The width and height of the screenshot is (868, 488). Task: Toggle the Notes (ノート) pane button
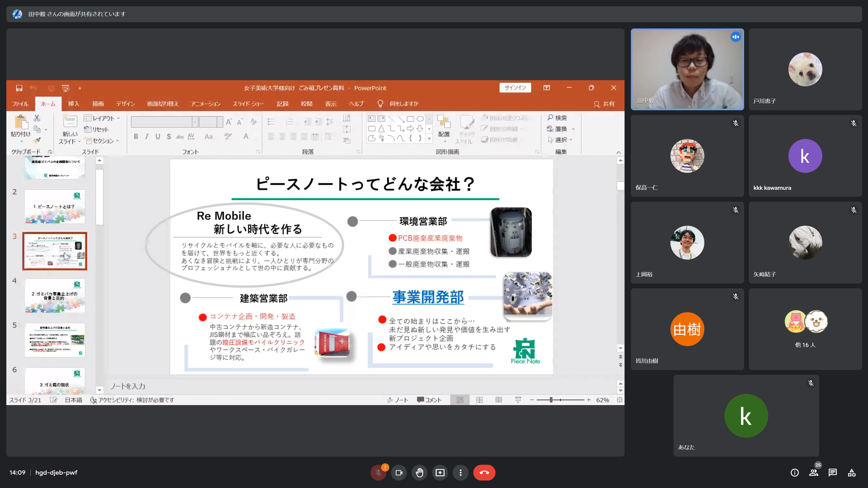(x=398, y=400)
